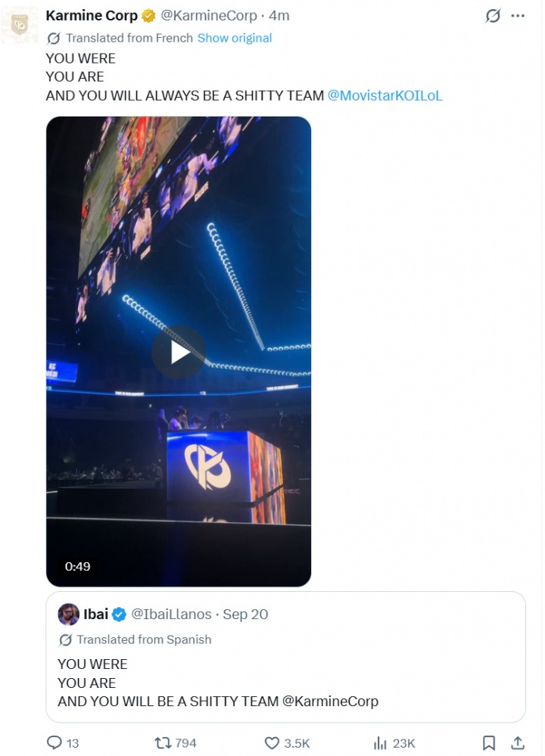The image size is (545, 756).
Task: Click Karmine Corp display name
Action: tap(92, 16)
